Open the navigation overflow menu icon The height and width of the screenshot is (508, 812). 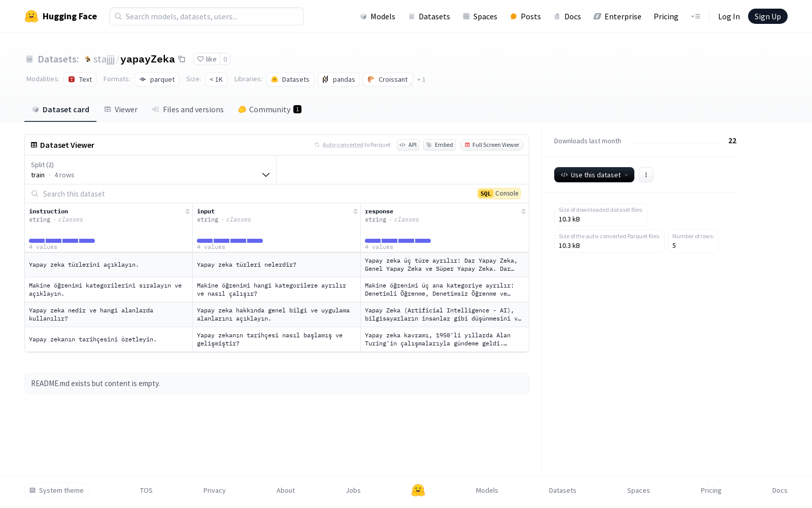pyautogui.click(x=695, y=16)
